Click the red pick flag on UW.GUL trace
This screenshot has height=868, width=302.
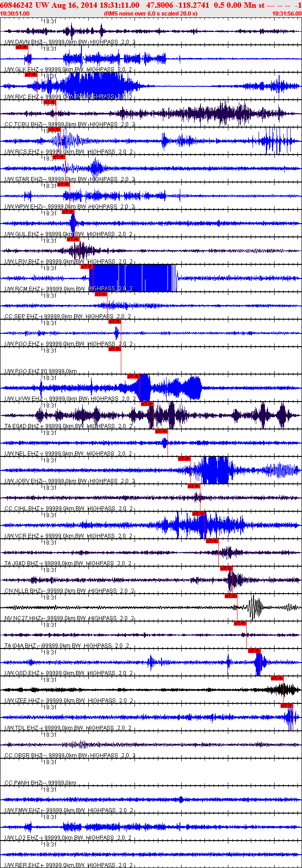point(68,212)
